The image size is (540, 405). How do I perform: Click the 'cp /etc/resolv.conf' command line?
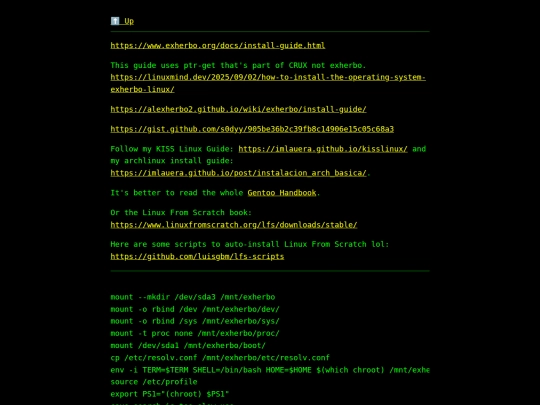point(220,357)
